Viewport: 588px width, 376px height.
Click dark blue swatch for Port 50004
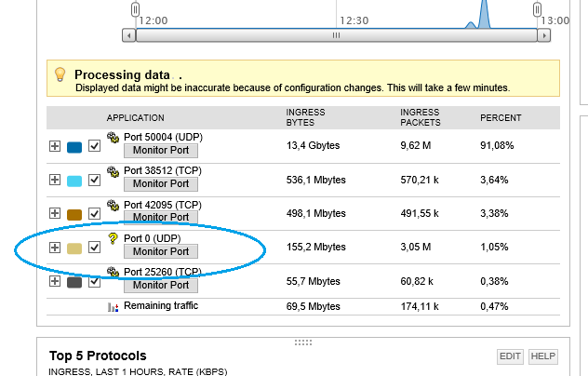[x=74, y=147]
